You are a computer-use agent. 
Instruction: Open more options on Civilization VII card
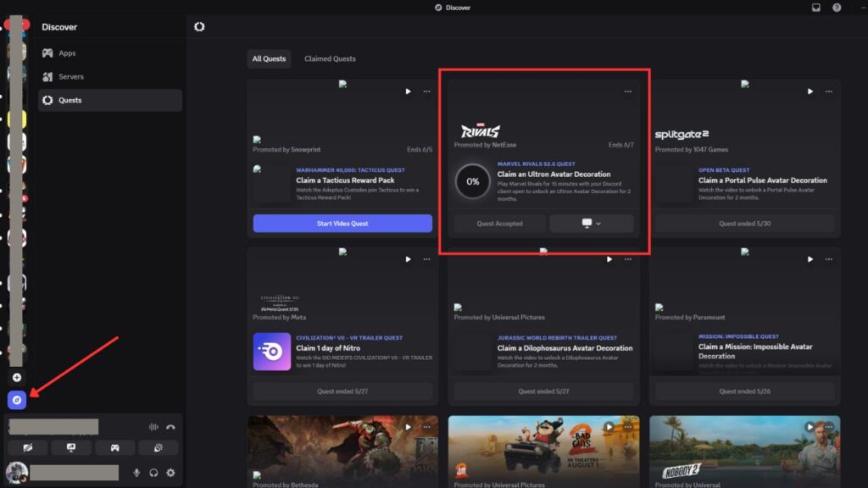[x=427, y=259]
